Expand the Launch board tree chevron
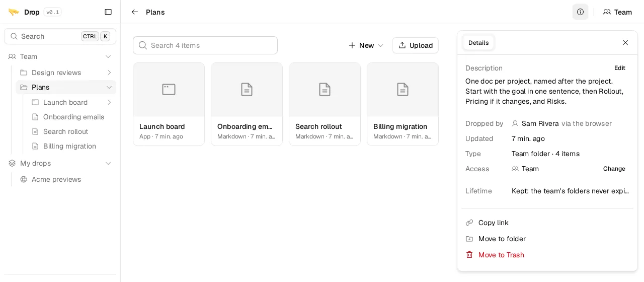644x282 pixels. tap(109, 102)
